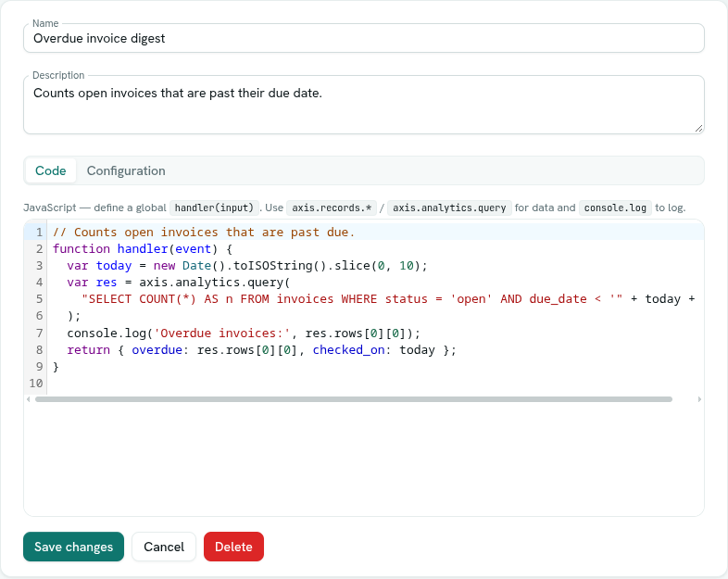Click 'checked_on' in the return statement
The height and width of the screenshot is (579, 728).
tap(348, 349)
